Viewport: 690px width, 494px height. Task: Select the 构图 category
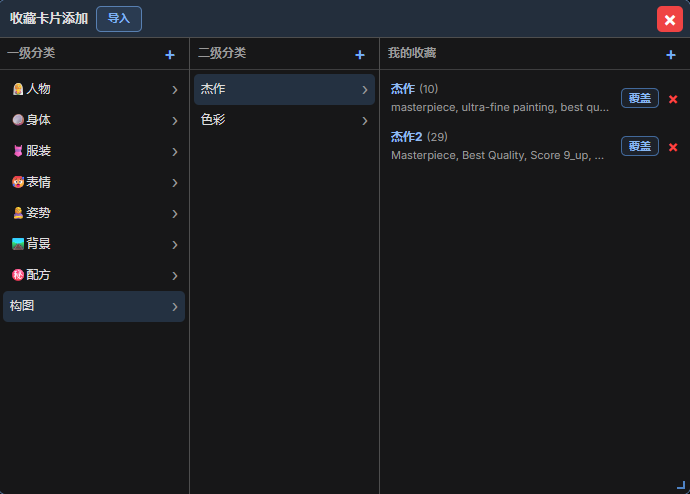click(94, 306)
